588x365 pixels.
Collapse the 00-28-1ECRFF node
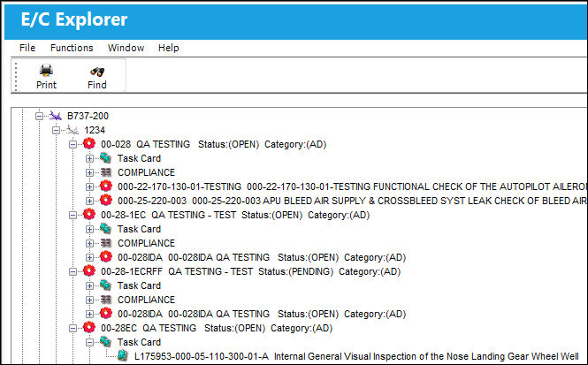point(73,271)
